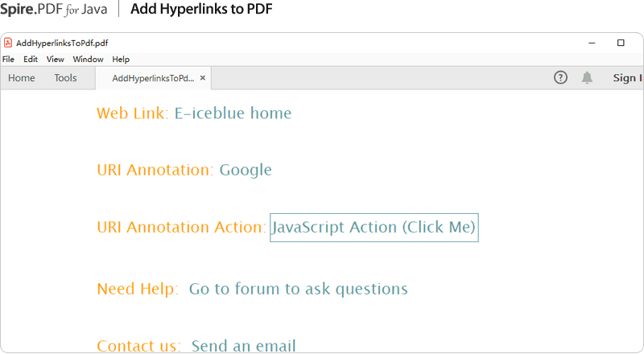
Task: Minimize the PDF viewer window
Action: [x=592, y=43]
